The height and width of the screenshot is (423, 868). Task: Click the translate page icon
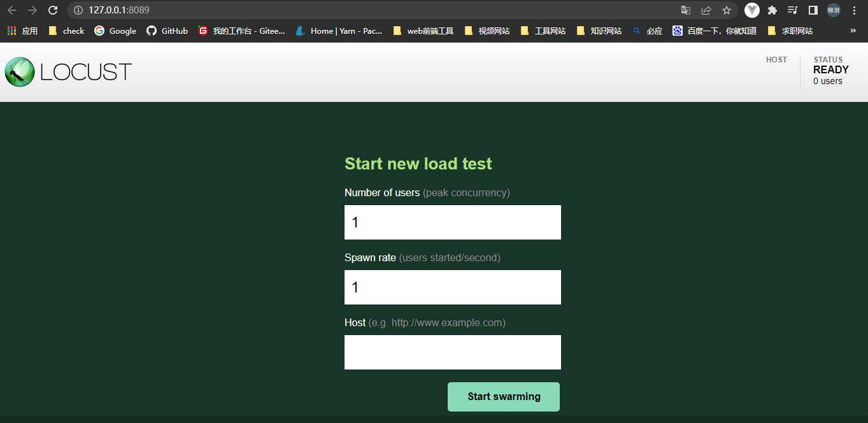pos(686,10)
